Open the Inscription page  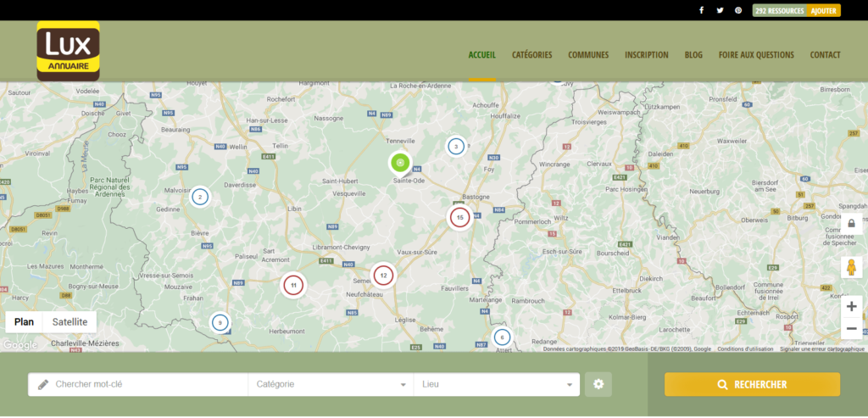click(647, 55)
